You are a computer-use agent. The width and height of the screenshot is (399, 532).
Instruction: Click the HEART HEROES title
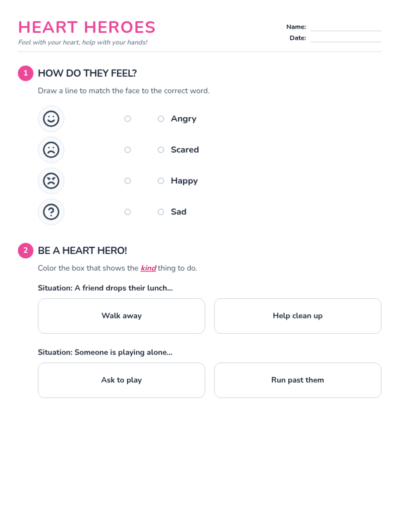(87, 27)
